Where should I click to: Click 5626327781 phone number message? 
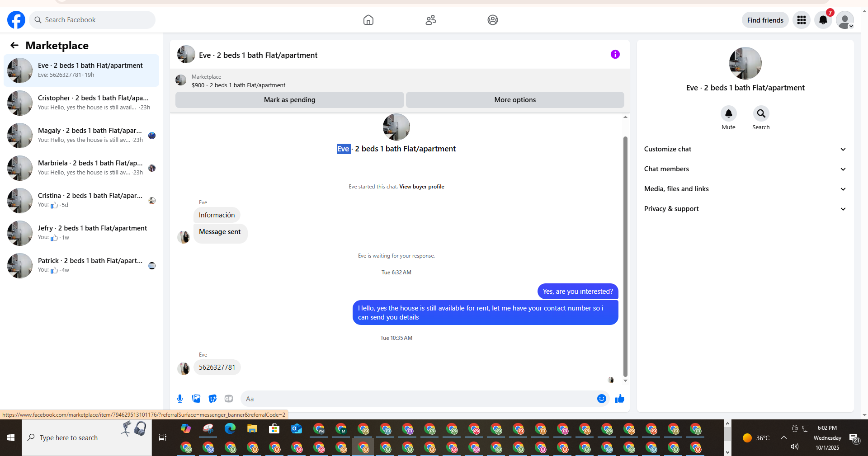217,367
